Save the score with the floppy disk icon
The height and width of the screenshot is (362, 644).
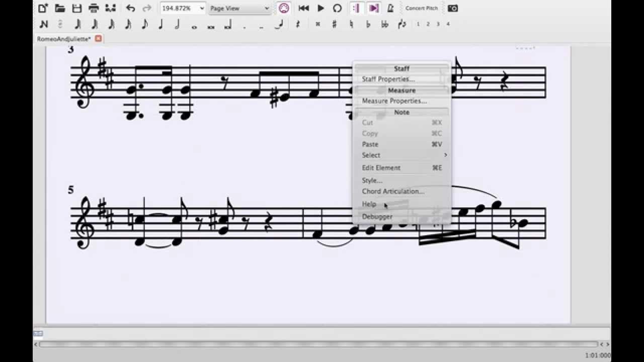tap(77, 8)
